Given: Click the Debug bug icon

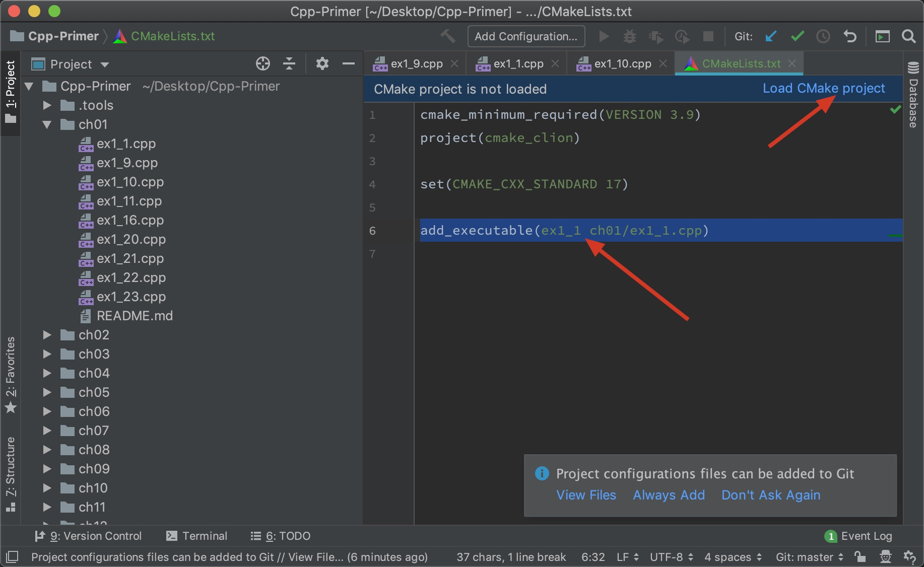Looking at the screenshot, I should tap(630, 36).
